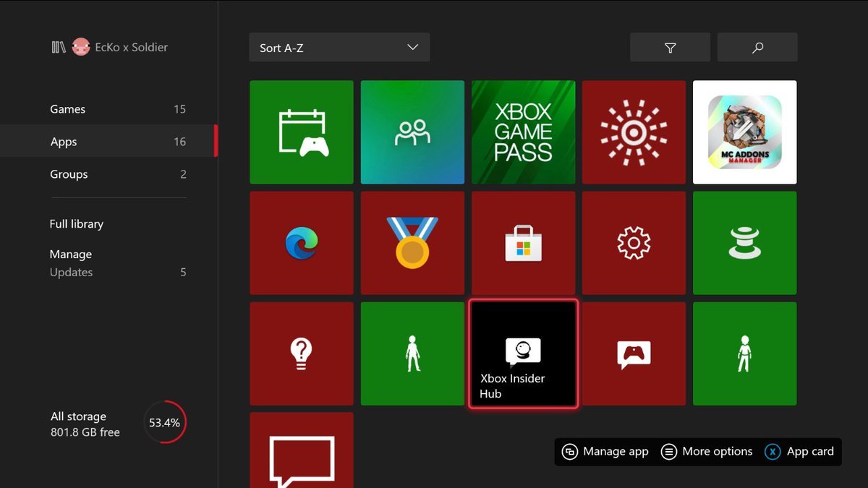Image resolution: width=868 pixels, height=488 pixels.
Task: Open the red sunburst target app tile
Action: point(634,132)
